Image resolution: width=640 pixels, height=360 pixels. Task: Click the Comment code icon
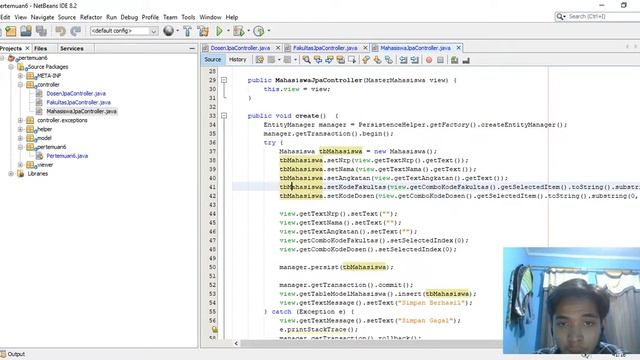[x=454, y=60]
